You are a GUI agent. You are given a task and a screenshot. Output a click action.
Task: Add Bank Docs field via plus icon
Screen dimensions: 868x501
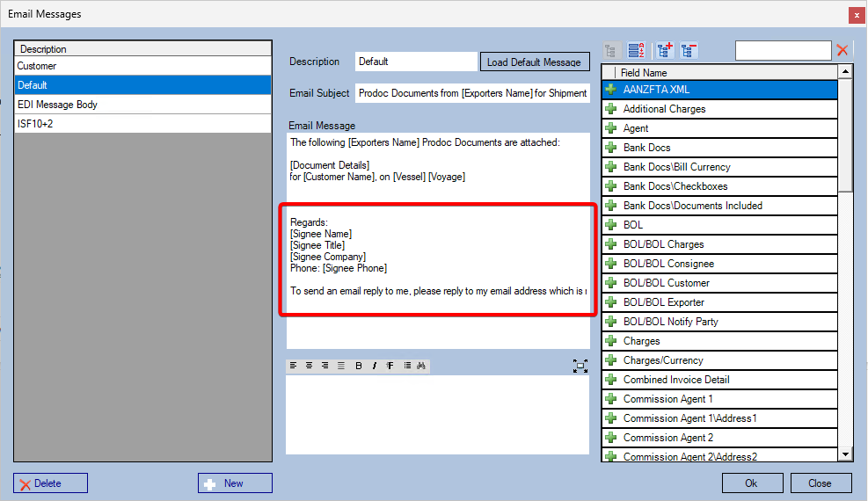(x=611, y=148)
